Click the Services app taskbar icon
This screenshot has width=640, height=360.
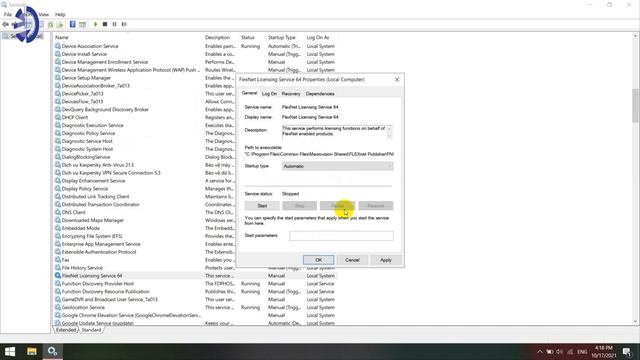53,351
